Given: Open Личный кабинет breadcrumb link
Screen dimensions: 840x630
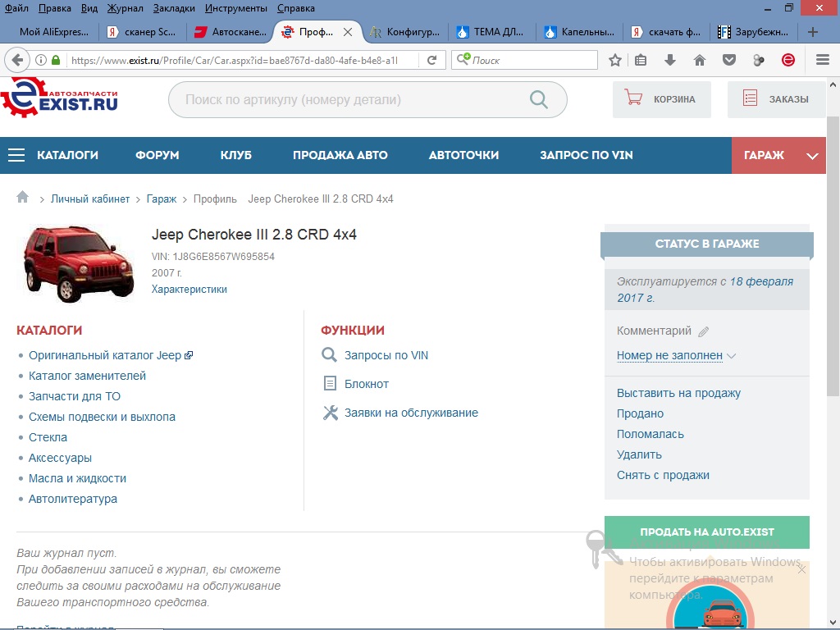Looking at the screenshot, I should [90, 199].
